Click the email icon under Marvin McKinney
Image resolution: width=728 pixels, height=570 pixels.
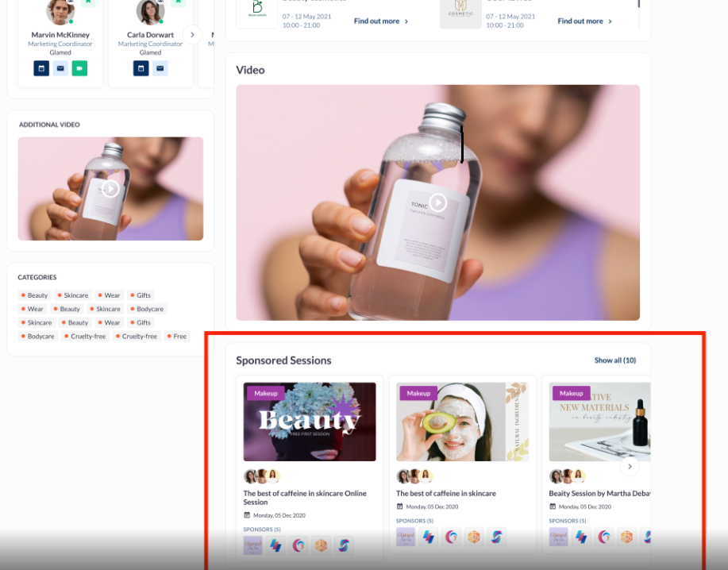(x=60, y=68)
